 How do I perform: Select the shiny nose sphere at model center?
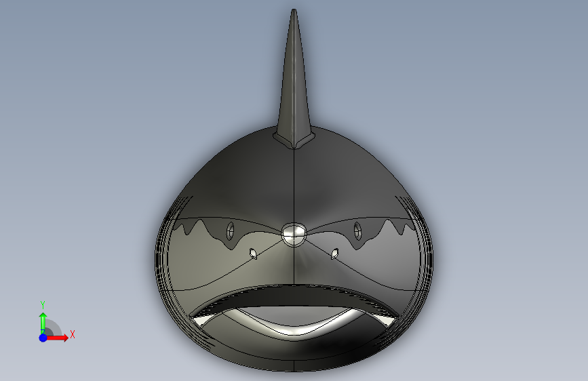[x=294, y=235]
